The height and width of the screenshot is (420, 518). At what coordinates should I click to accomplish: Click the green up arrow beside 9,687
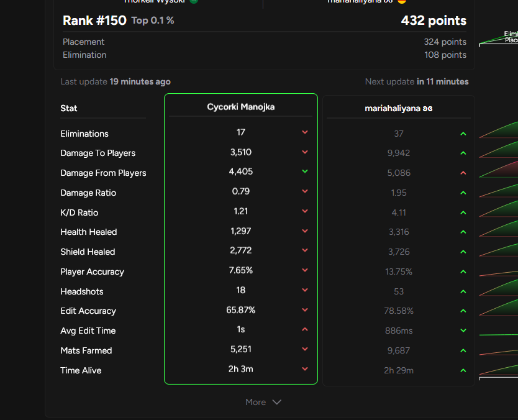click(463, 350)
